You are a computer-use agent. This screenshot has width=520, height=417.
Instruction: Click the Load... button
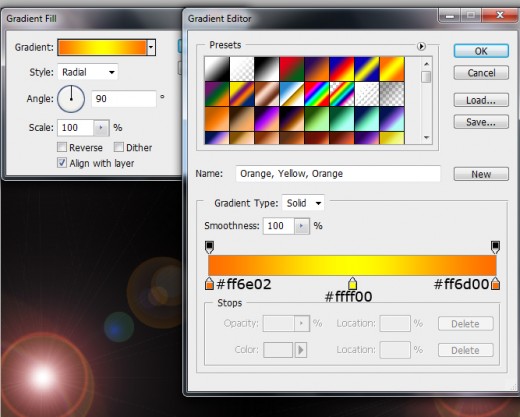[481, 100]
